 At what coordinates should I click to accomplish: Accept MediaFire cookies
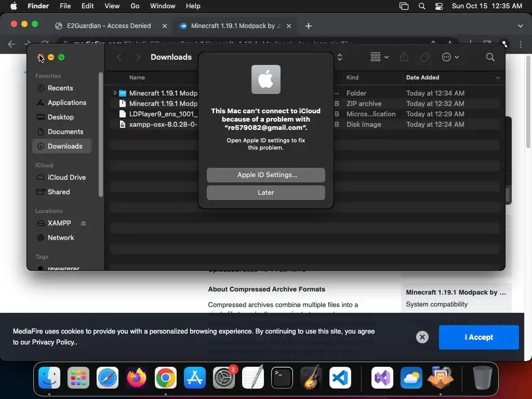[478, 337]
